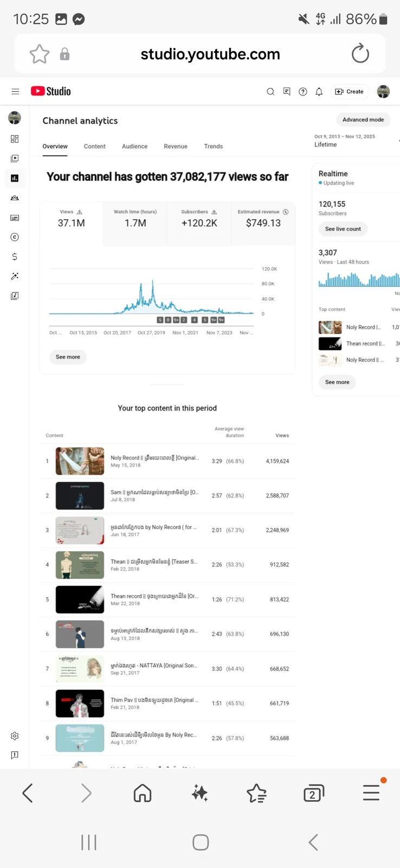Open the video thumbnail dated Aug 13, 2018
This screenshot has width=400, height=868.
(80, 634)
